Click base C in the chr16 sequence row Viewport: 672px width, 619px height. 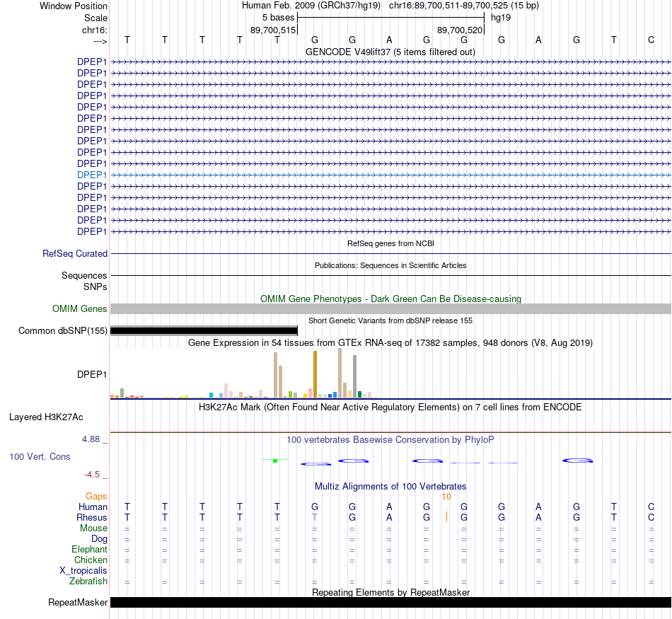coord(651,40)
